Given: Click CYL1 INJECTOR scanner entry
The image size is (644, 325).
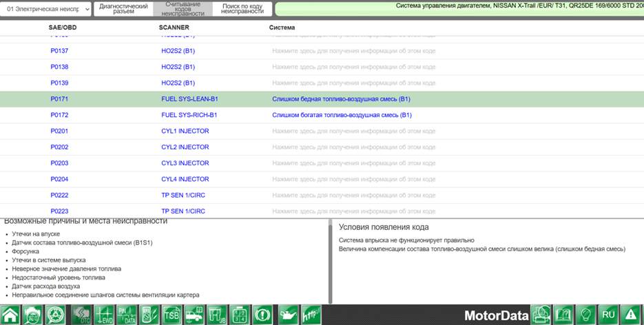Looking at the screenshot, I should 185,131.
